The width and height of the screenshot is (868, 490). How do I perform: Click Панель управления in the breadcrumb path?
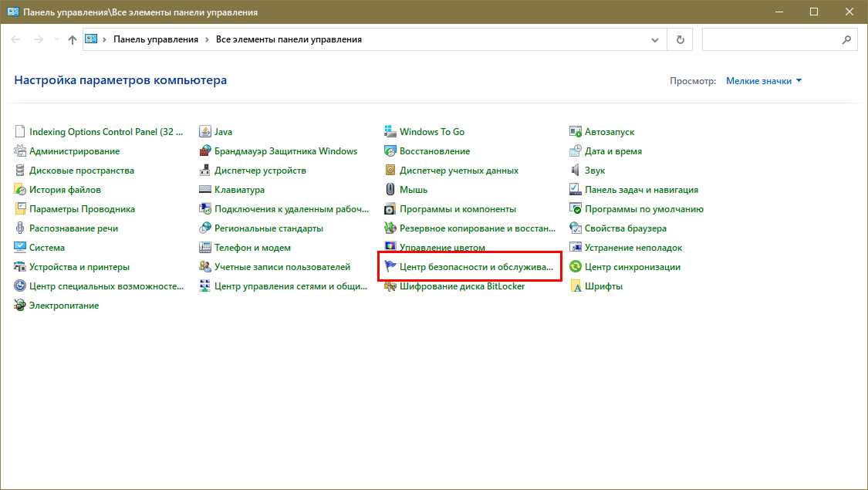pos(155,39)
